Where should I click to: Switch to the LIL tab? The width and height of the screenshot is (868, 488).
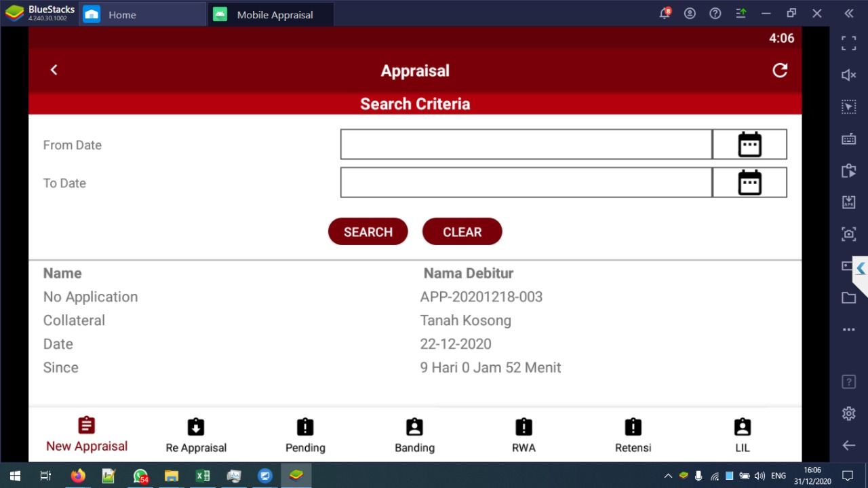pos(743,436)
